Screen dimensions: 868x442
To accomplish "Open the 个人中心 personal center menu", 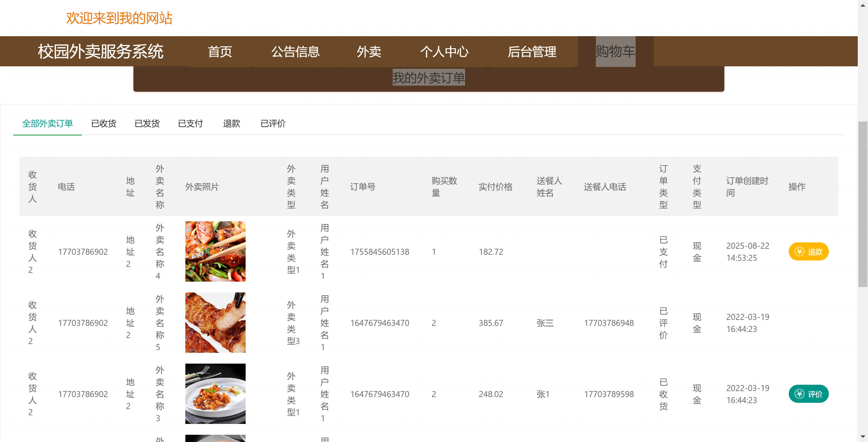I will tap(445, 52).
